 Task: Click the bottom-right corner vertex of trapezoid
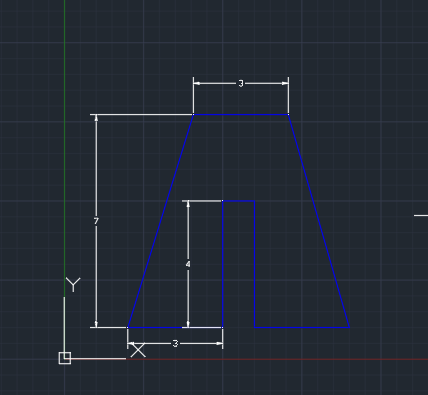click(349, 327)
